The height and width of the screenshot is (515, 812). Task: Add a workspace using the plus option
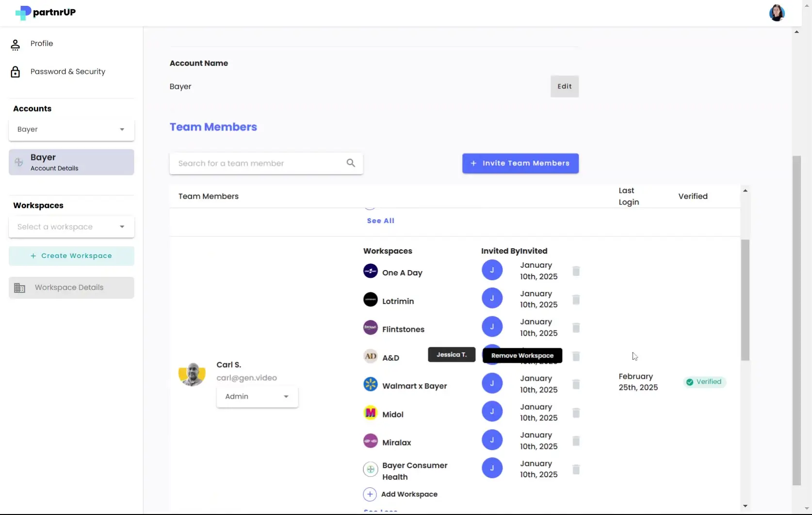[400, 494]
